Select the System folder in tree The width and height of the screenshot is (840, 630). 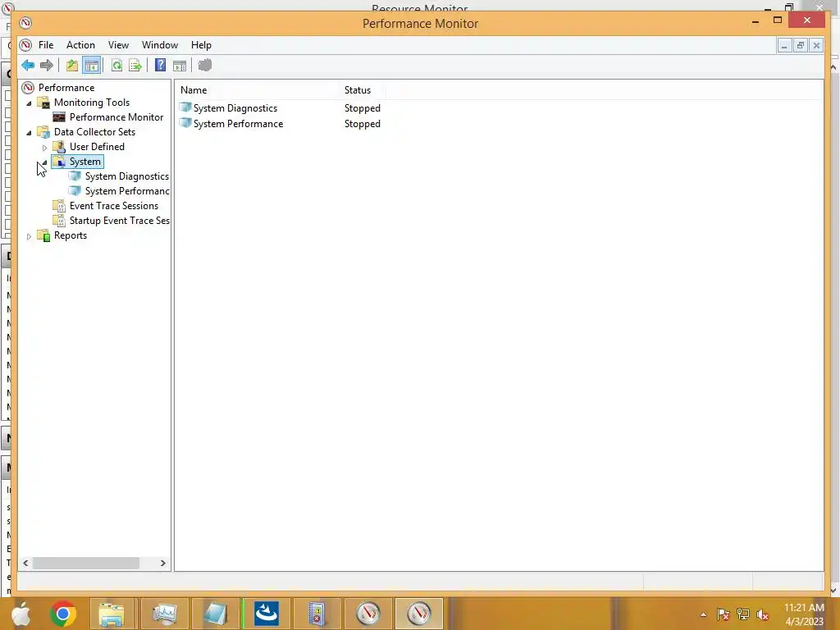pyautogui.click(x=84, y=162)
